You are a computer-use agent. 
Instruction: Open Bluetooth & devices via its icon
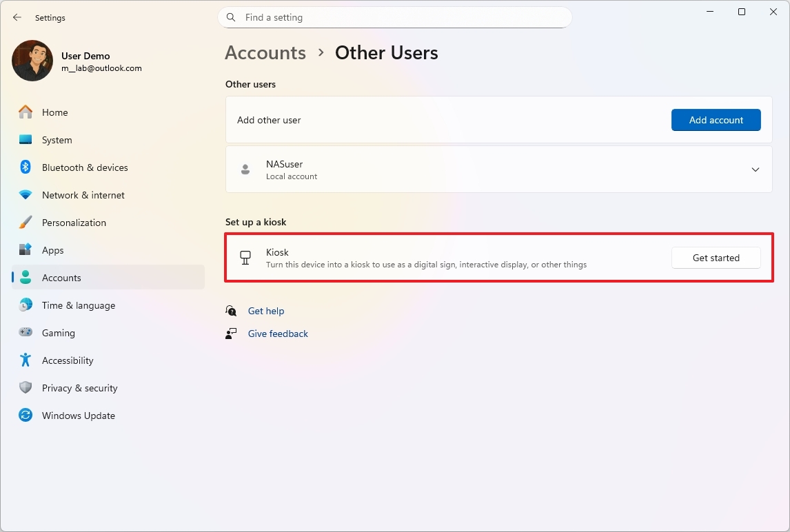pyautogui.click(x=26, y=167)
